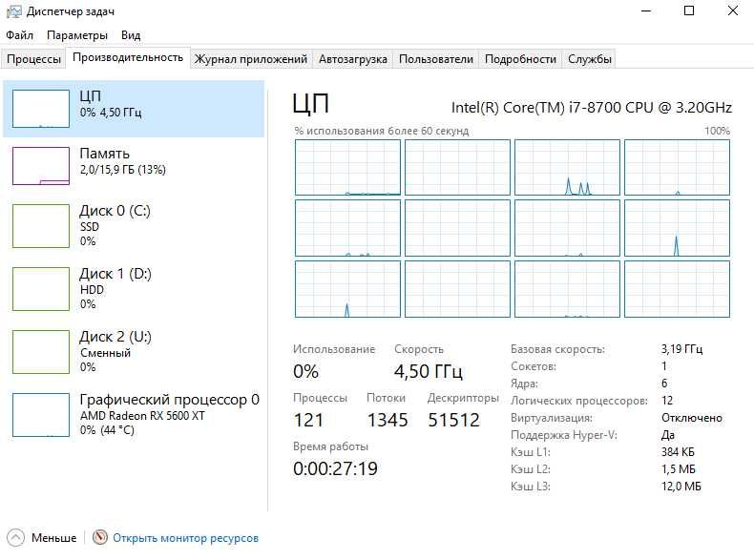This screenshot has height=560, width=754.
Task: Click the 100% graph scale label
Action: point(717,131)
